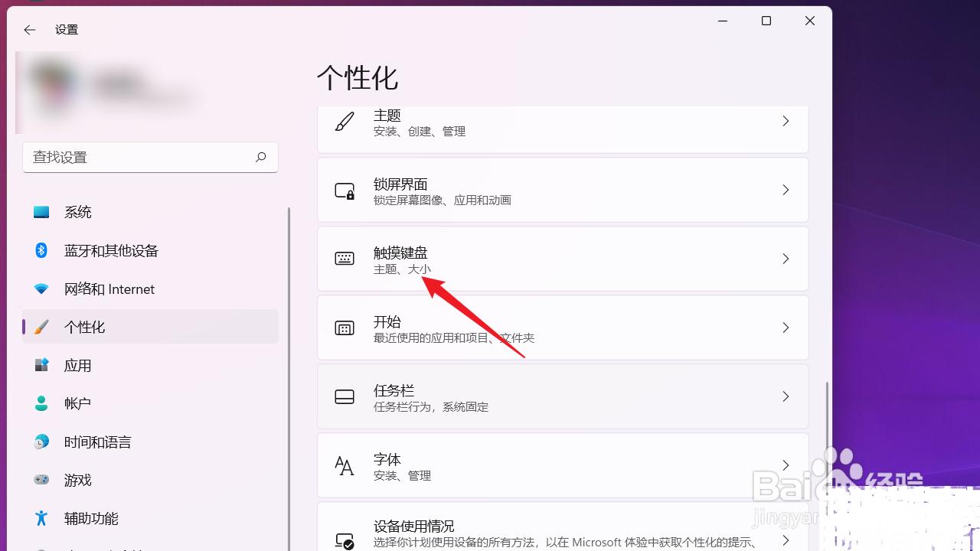Image resolution: width=980 pixels, height=551 pixels.
Task: Open 时间和语言 from the sidebar
Action: (96, 442)
